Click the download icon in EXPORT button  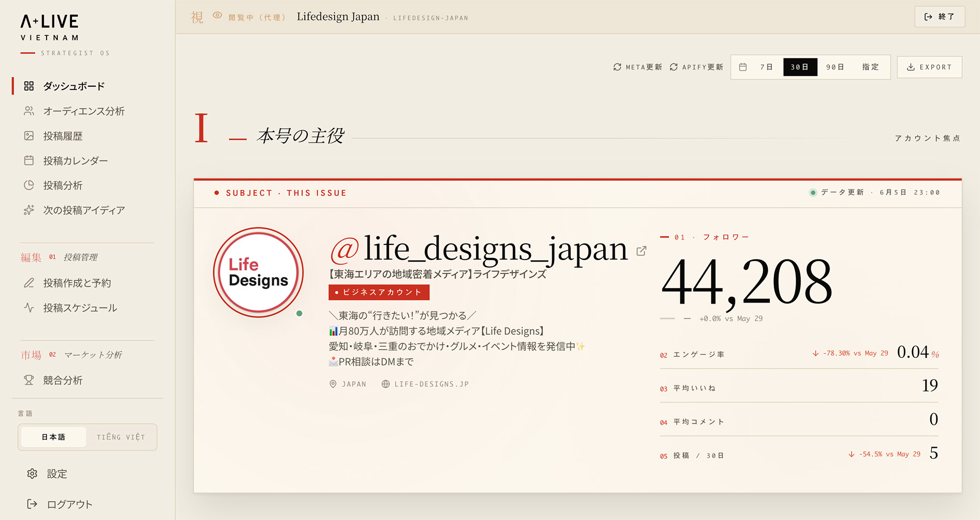[x=911, y=67]
